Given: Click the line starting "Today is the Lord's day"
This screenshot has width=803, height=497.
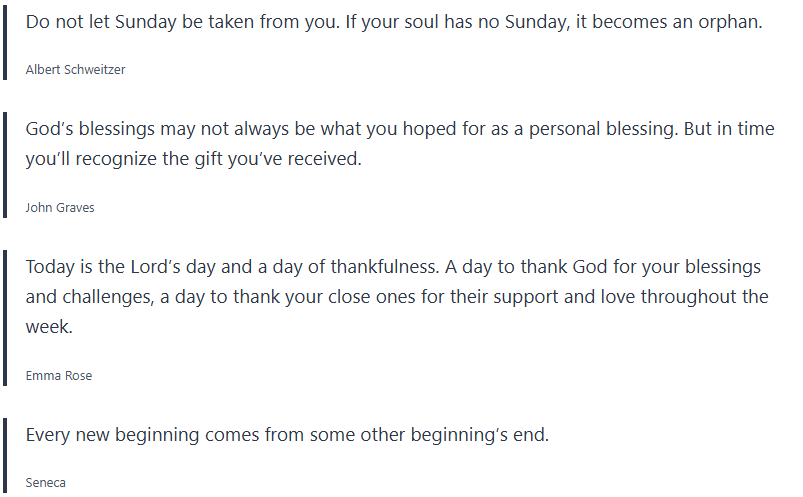Looking at the screenshot, I should click(393, 267).
